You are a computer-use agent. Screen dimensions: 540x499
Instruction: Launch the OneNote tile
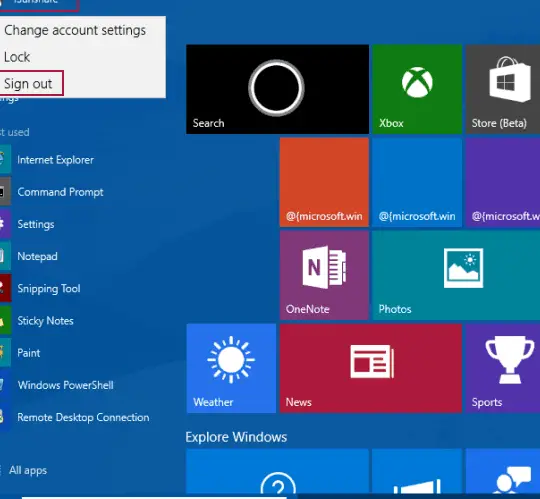point(324,275)
